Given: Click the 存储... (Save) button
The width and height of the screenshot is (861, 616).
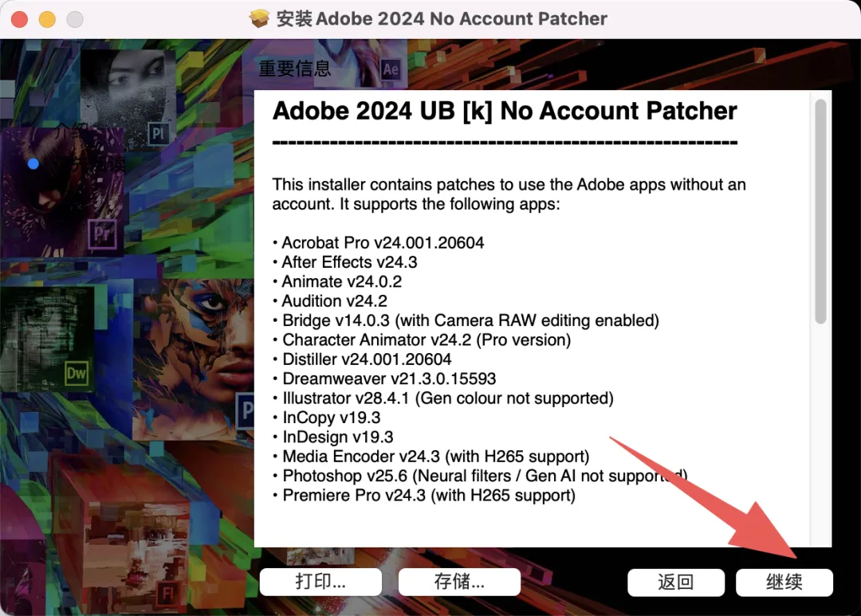Looking at the screenshot, I should pyautogui.click(x=459, y=582).
